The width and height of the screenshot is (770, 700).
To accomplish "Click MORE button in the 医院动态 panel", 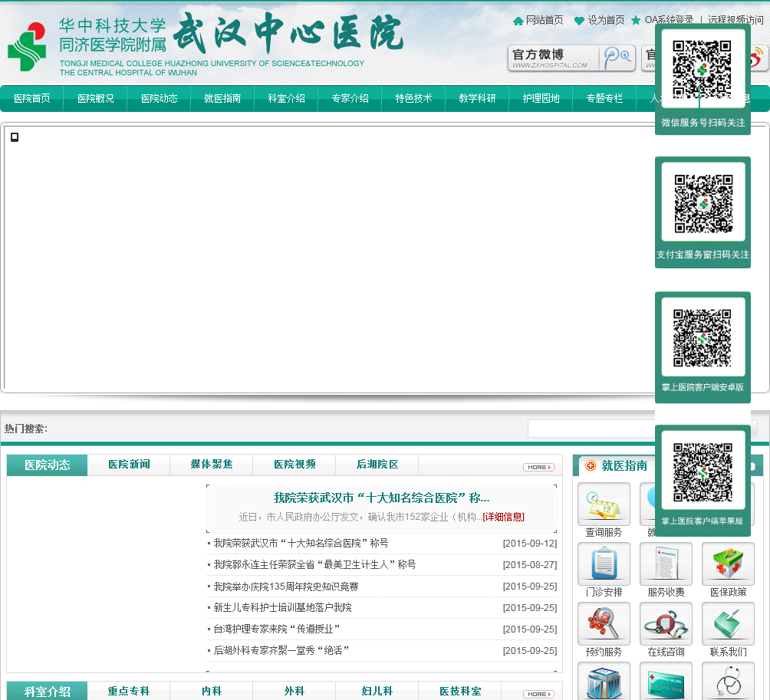I will tap(538, 468).
